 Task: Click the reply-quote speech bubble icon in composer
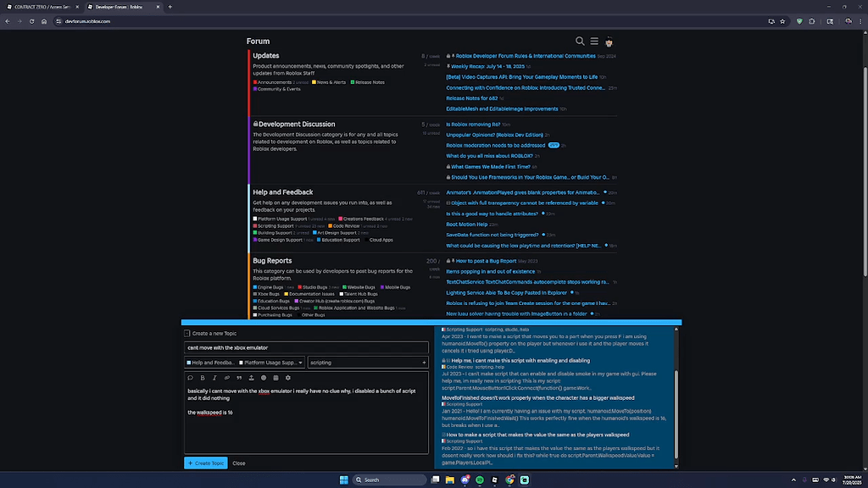pyautogui.click(x=191, y=378)
